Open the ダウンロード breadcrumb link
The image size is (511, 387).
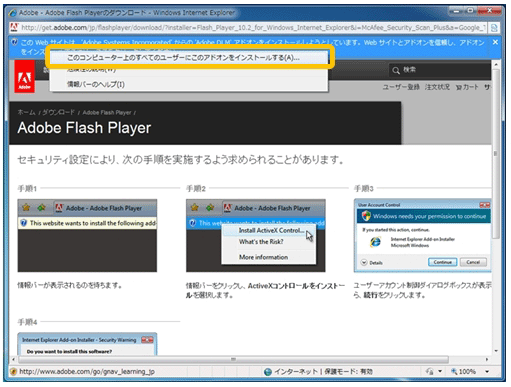point(59,112)
